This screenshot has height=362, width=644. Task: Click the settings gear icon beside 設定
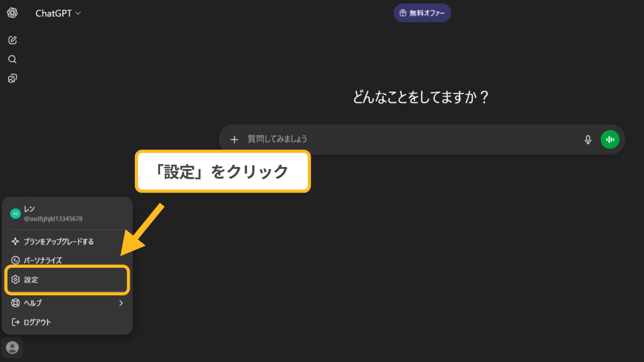tap(15, 280)
